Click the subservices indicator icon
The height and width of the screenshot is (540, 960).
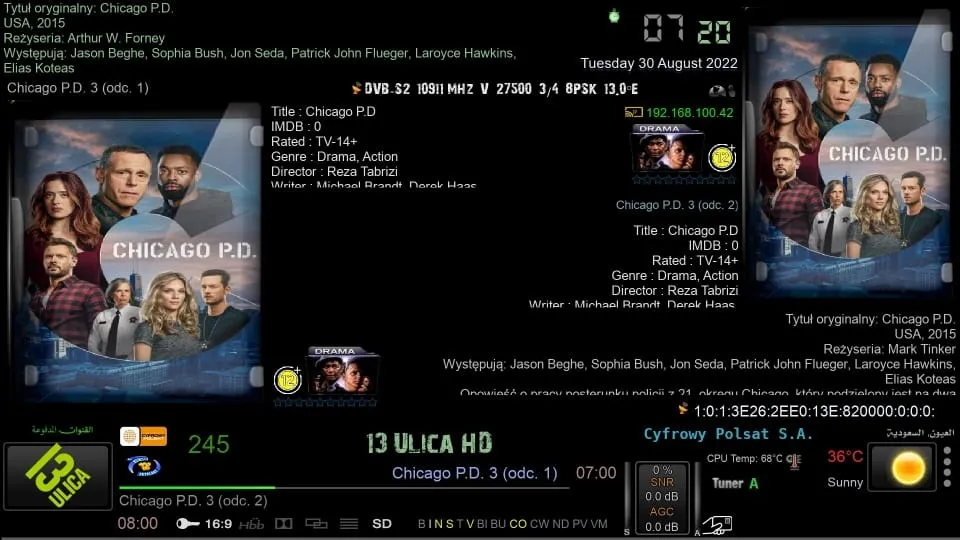317,524
